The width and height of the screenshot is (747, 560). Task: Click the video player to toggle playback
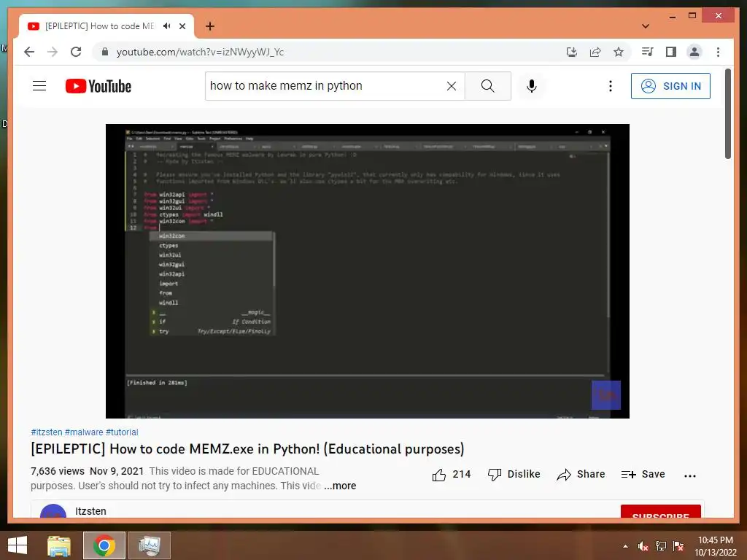point(368,271)
